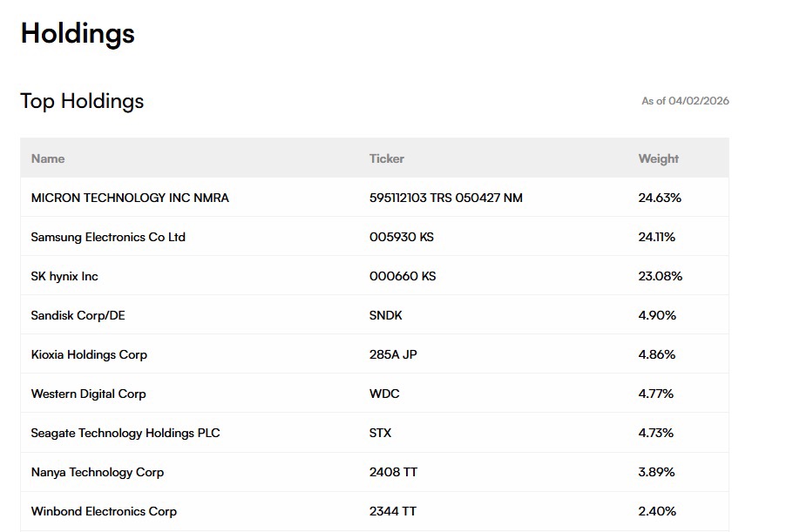
Task: Select Seagate Technology Holdings PLC
Action: pos(125,433)
